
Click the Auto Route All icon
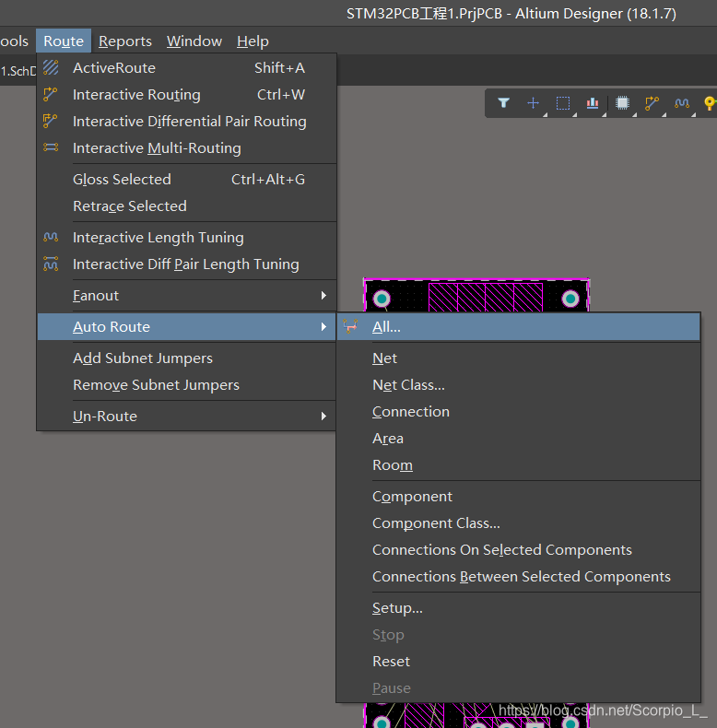350,326
